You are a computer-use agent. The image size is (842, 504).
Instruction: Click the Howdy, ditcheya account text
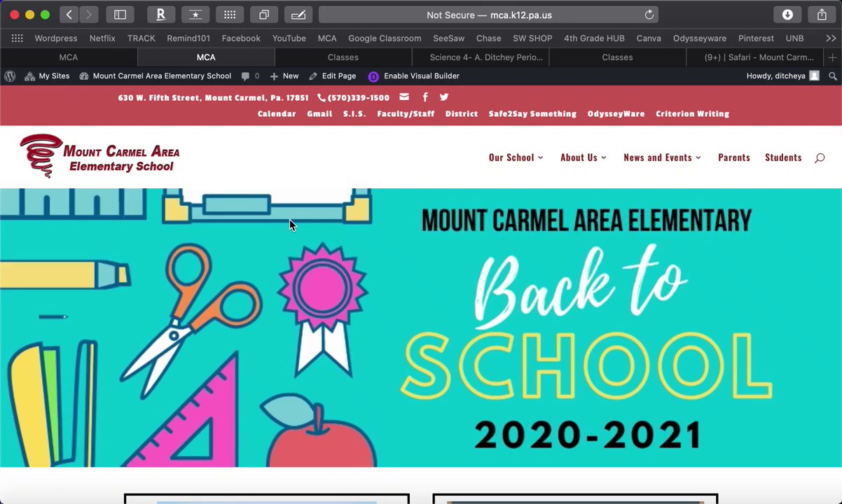point(775,76)
